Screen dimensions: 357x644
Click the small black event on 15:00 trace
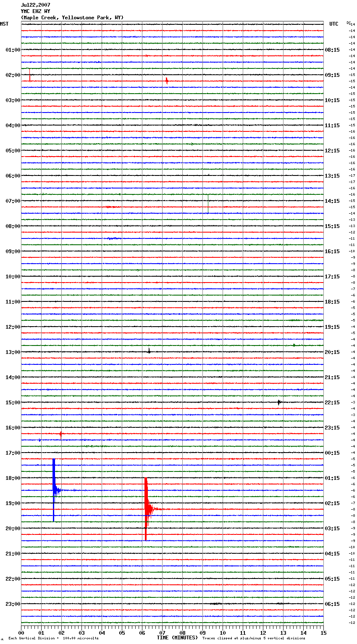coord(279,402)
